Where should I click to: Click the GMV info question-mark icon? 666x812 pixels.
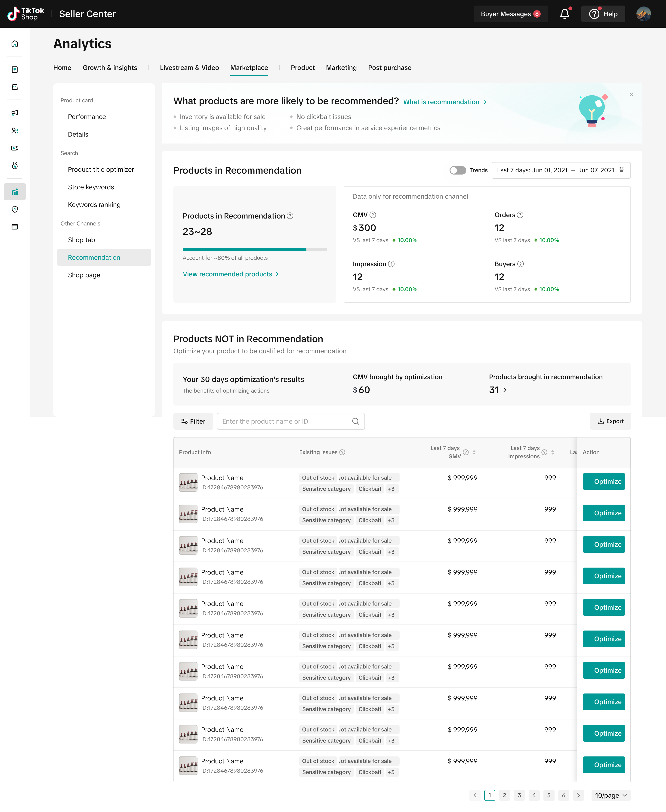point(373,215)
